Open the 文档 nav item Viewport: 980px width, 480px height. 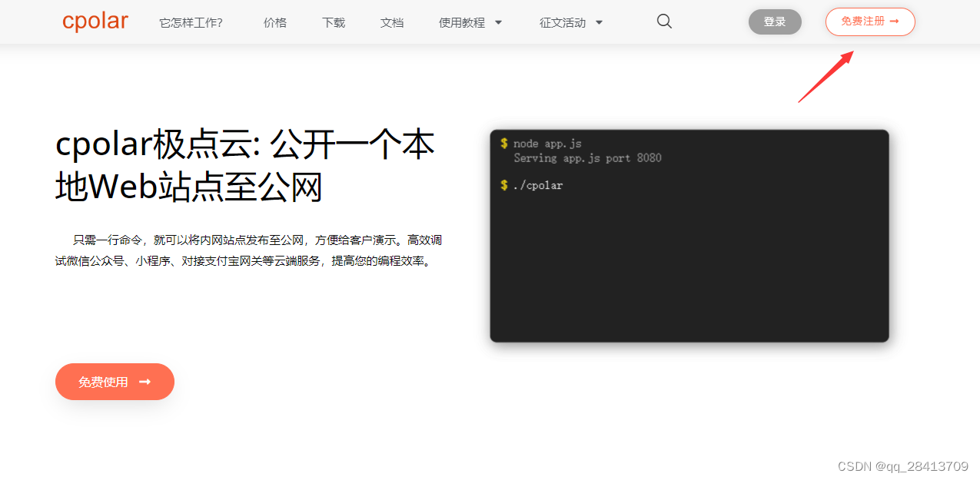coord(392,22)
